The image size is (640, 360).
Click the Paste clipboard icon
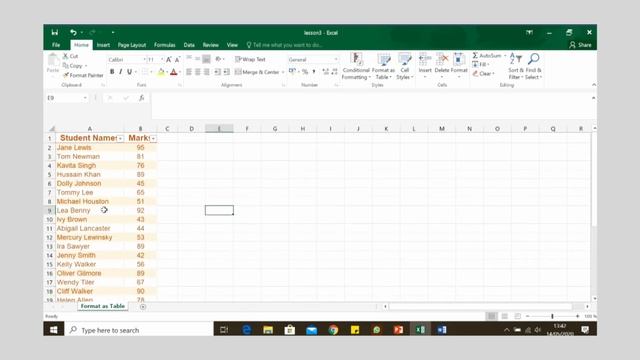coord(53,60)
